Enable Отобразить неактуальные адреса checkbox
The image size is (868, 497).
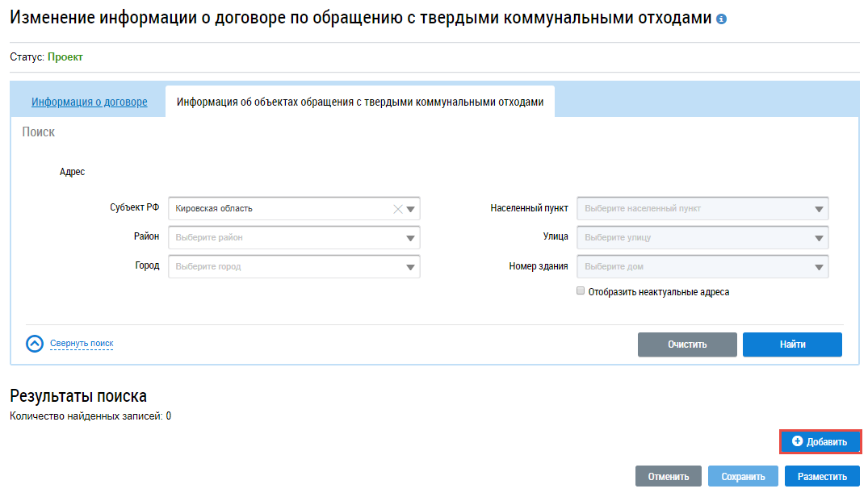point(581,291)
